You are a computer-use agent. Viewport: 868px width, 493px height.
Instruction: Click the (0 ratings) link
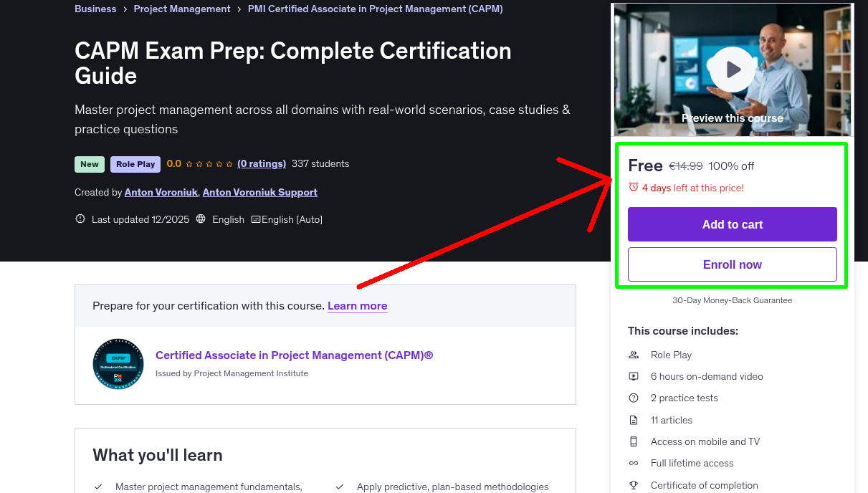coord(262,163)
